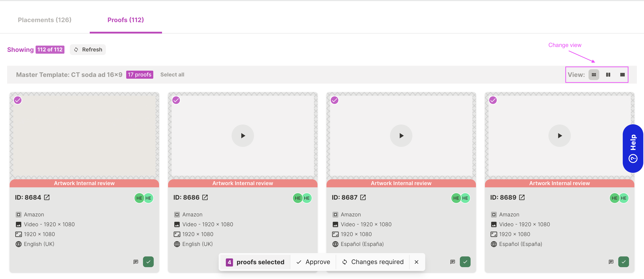Viewport: 644px width, 279px height.
Task: Click first HE avatar on proof 8689
Action: pos(614,198)
